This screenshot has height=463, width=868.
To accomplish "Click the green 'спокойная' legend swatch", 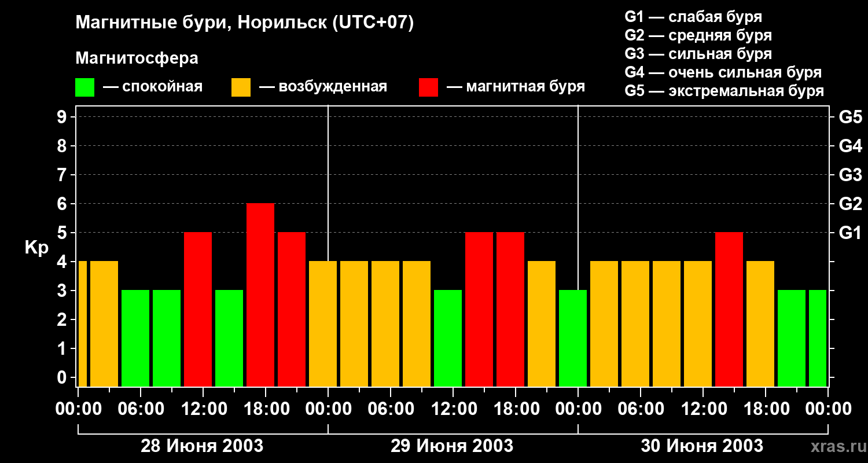I will point(84,87).
